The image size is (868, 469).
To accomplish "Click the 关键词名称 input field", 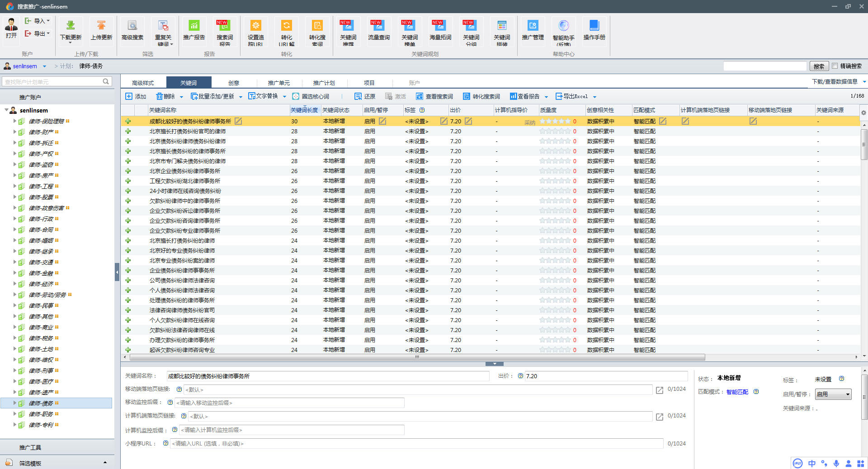I will coord(327,376).
